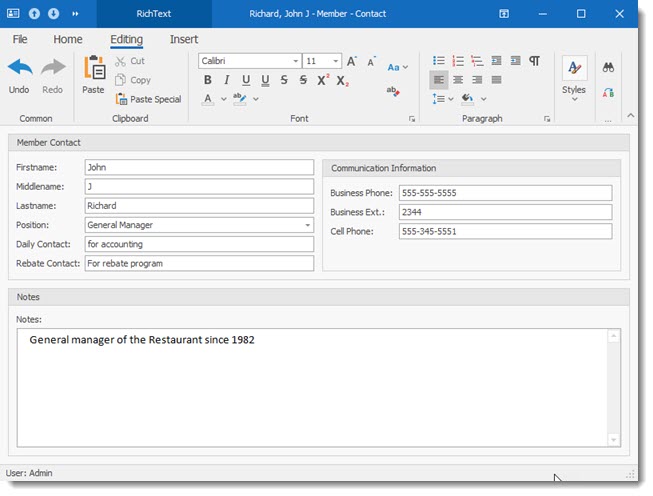Grow font size with large A icon
This screenshot has height=496, width=653.
pos(352,61)
